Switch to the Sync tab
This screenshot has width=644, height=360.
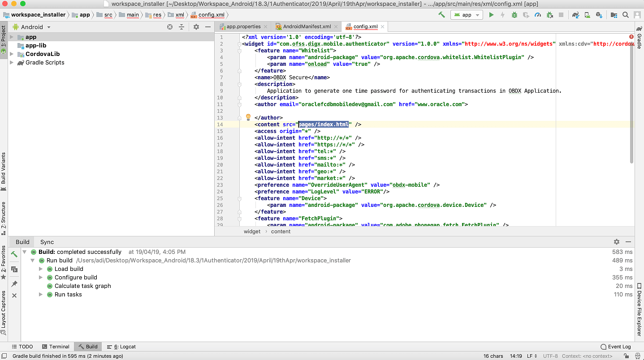pos(47,242)
